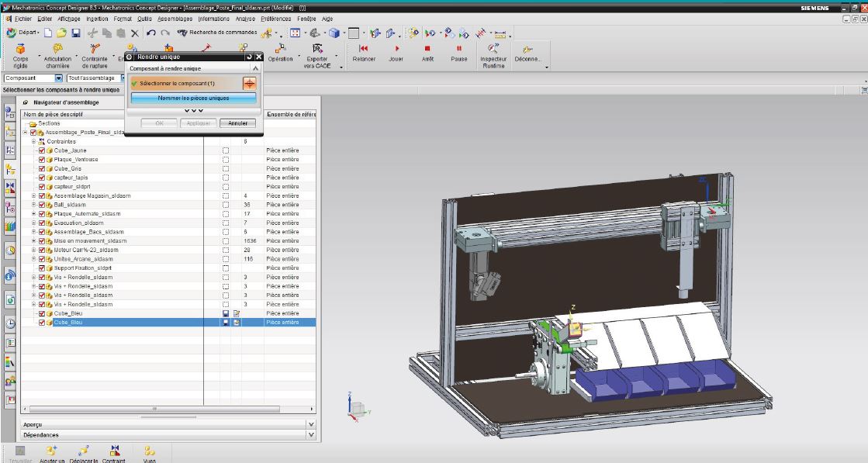
Task: Open the Vues bottom toolbar icon
Action: click(x=150, y=454)
